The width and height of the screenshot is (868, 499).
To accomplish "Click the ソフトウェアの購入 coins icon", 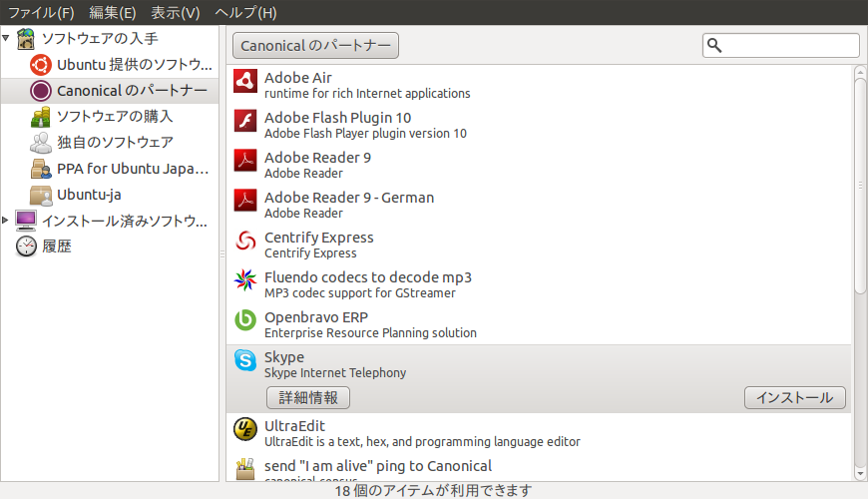I will 41,117.
